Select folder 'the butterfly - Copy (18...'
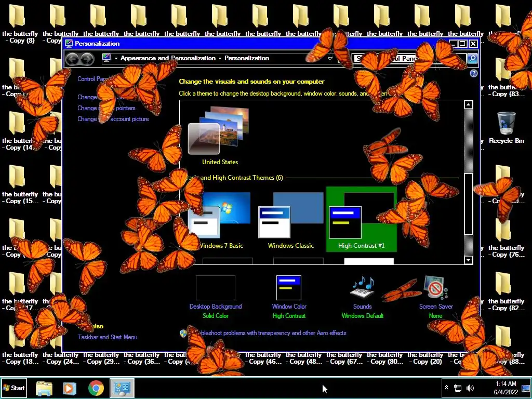 point(20,344)
